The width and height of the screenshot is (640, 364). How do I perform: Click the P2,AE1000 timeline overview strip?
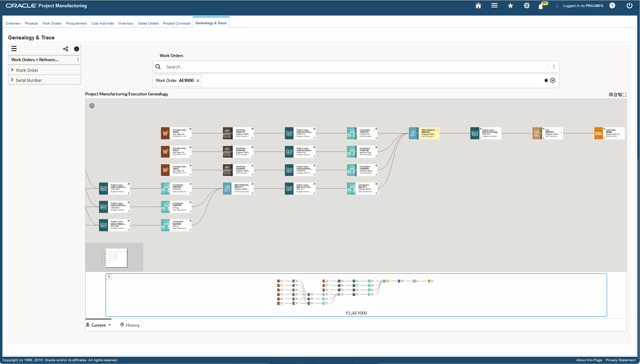pyautogui.click(x=356, y=295)
